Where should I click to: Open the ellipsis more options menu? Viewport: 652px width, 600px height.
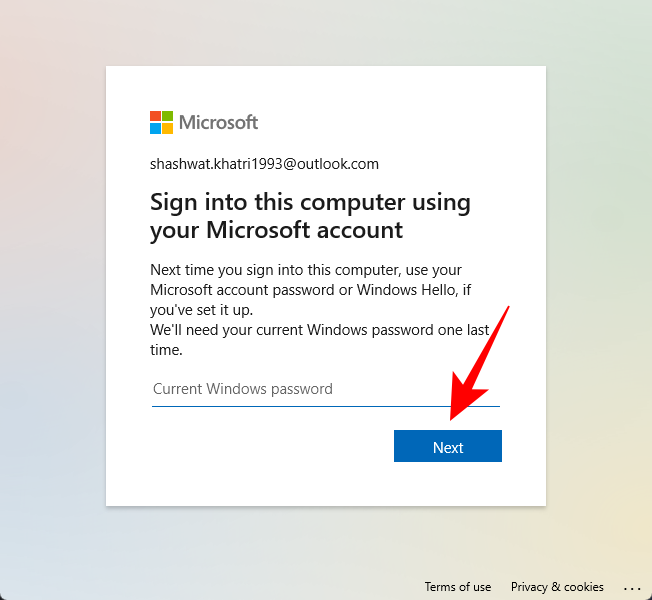pyautogui.click(x=631, y=588)
